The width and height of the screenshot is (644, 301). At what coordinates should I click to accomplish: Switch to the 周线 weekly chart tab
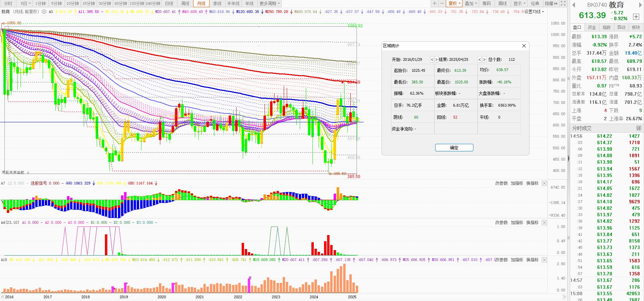pos(185,3)
